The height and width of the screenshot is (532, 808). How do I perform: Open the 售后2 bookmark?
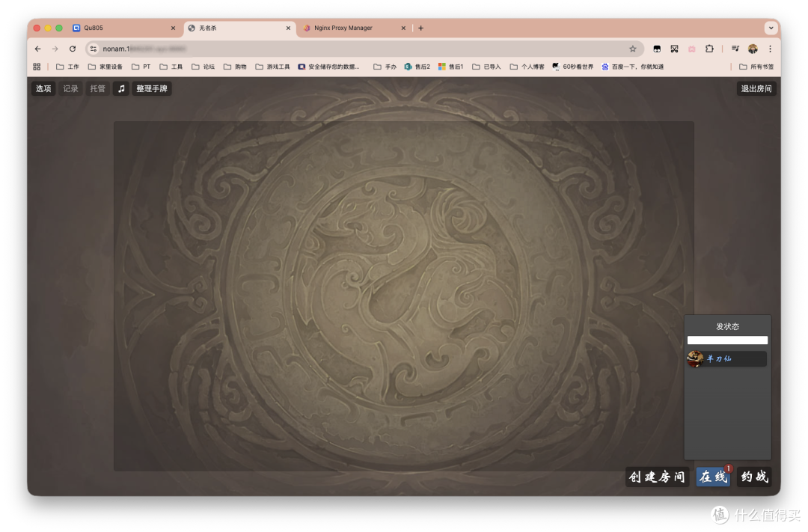click(x=417, y=67)
